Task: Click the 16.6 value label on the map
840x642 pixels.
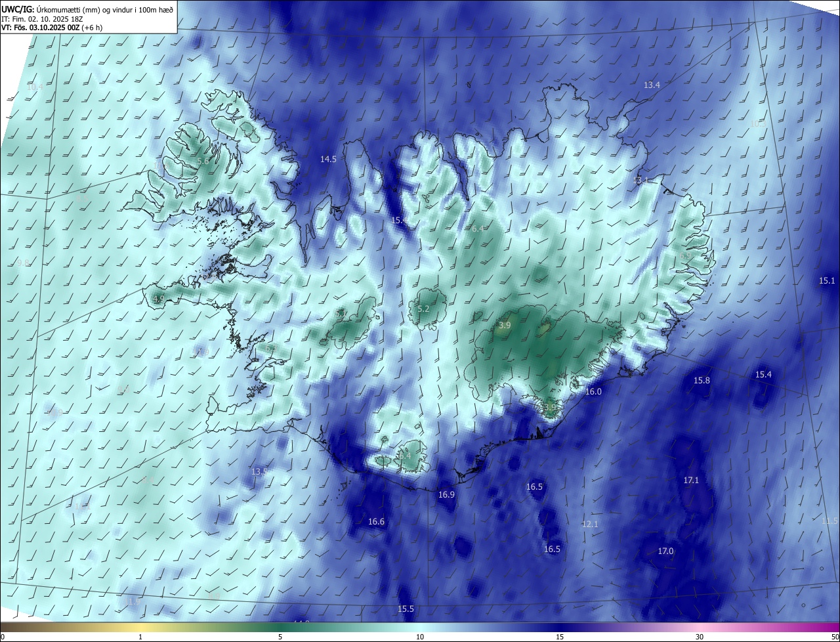Action: [x=376, y=521]
